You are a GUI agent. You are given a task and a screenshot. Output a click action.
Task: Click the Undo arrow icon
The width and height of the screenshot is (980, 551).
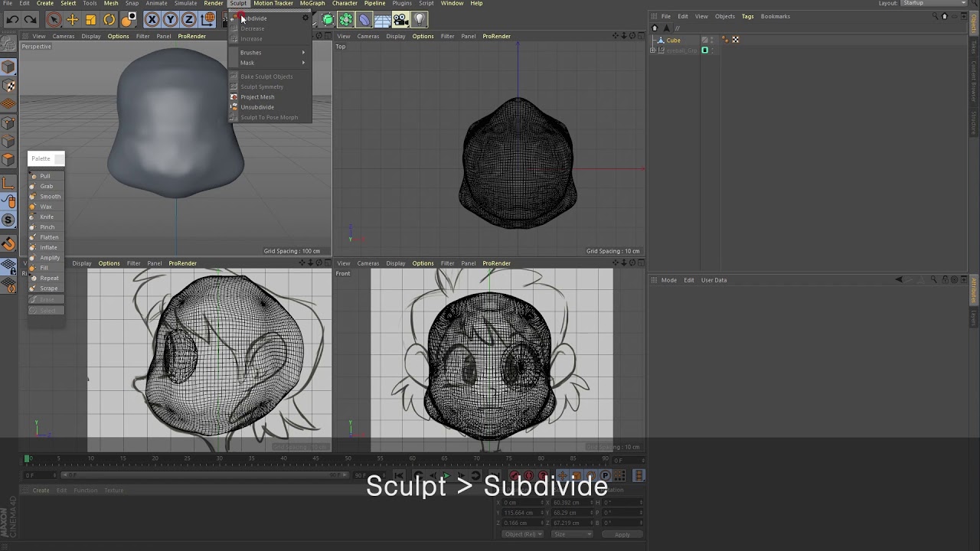tap(13, 19)
